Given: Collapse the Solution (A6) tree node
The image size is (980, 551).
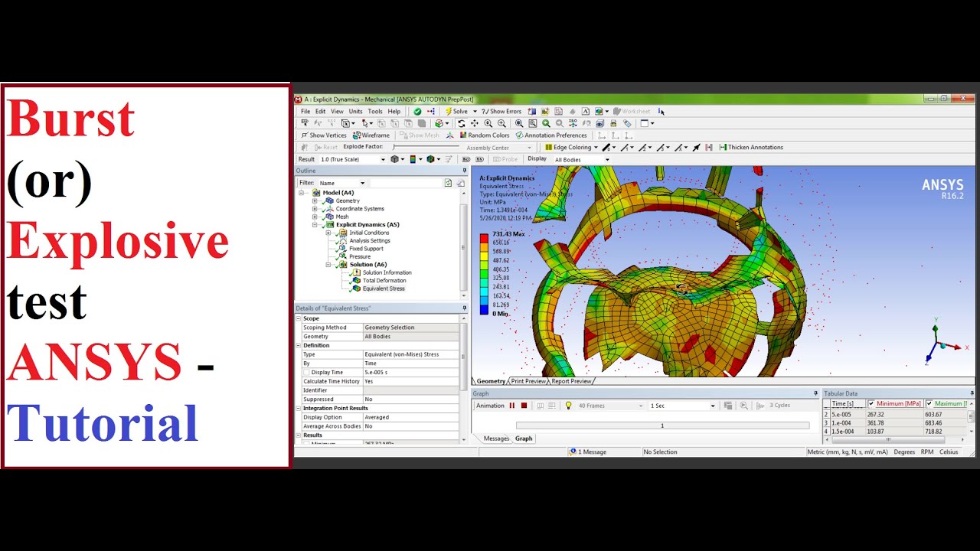Looking at the screenshot, I should (328, 265).
